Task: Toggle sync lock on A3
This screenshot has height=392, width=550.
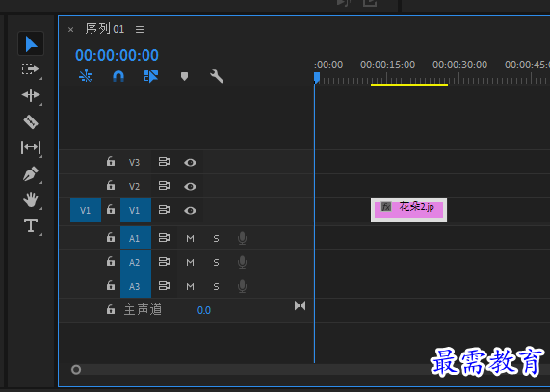Action: [x=164, y=285]
